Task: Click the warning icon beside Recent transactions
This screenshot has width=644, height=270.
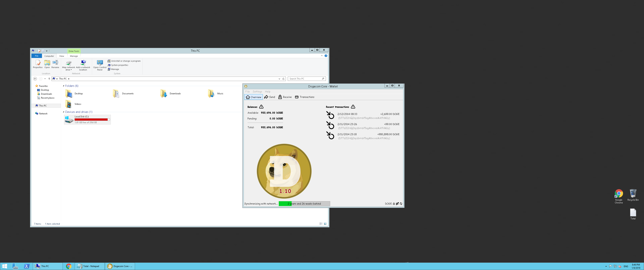Action: 353,107
